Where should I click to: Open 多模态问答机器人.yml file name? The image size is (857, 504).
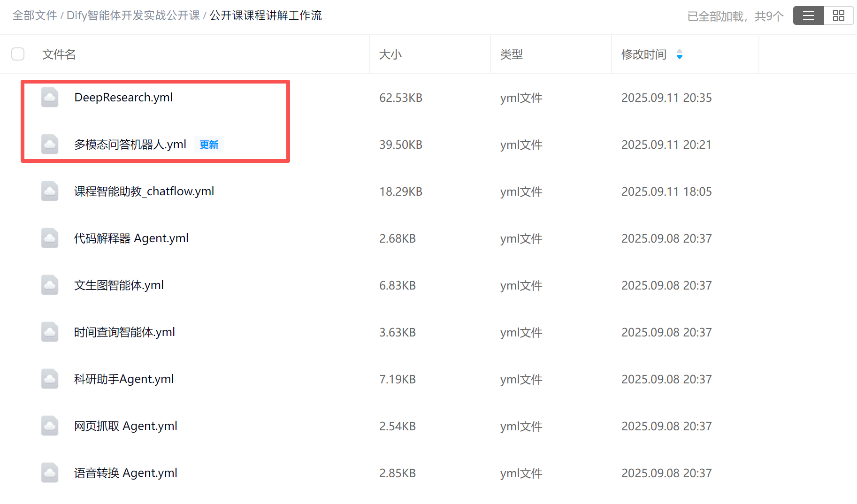click(130, 144)
